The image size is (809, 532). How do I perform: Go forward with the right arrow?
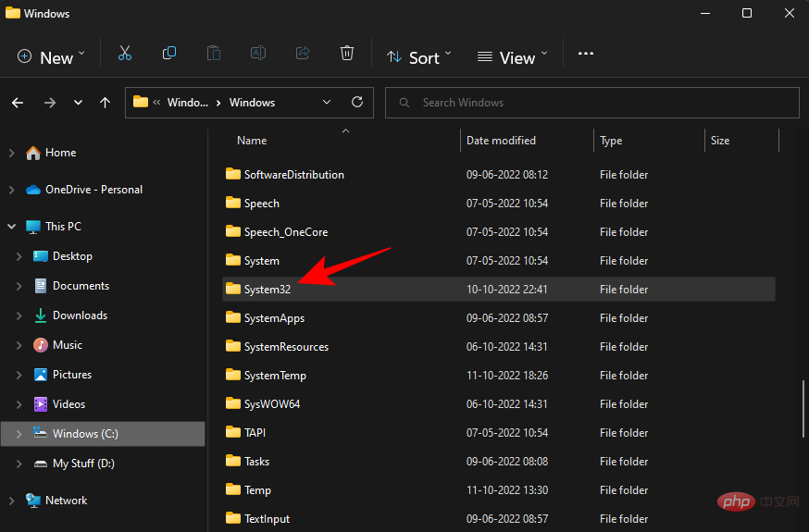(x=50, y=103)
